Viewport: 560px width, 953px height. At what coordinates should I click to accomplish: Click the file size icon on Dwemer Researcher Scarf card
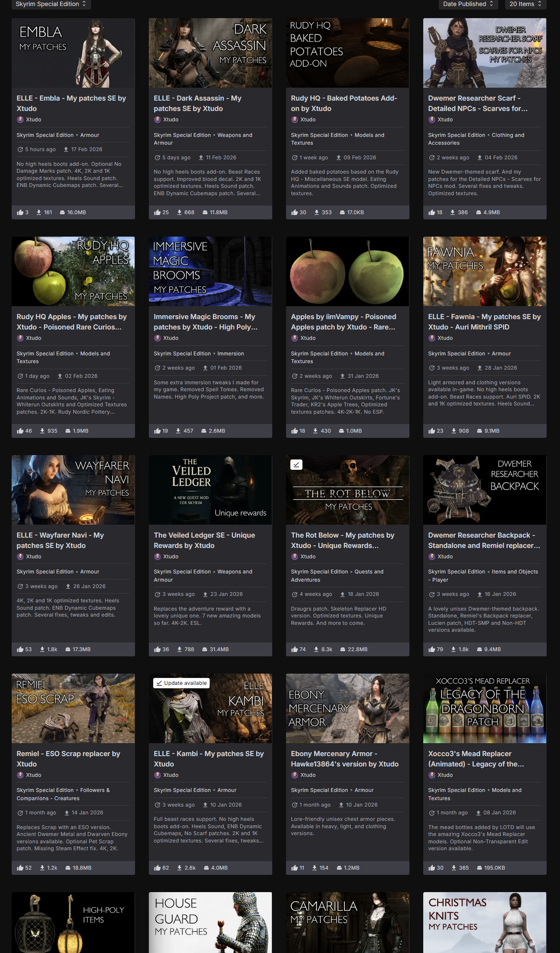[x=478, y=212]
